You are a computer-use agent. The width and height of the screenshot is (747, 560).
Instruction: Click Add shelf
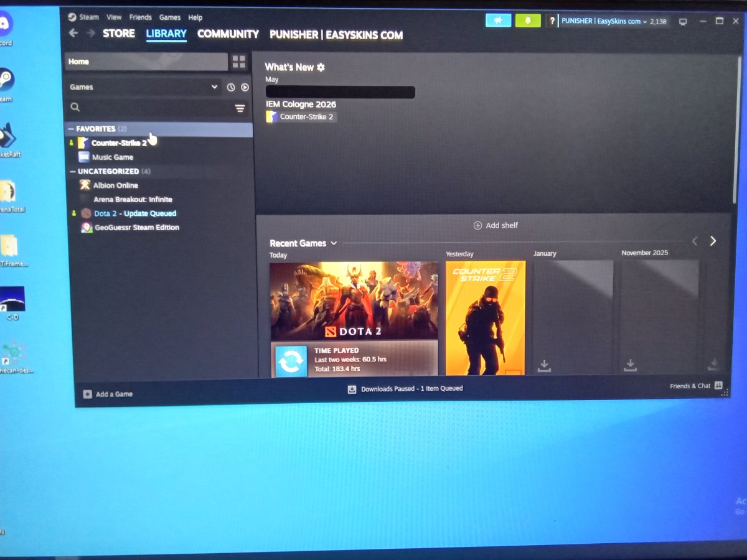point(496,225)
